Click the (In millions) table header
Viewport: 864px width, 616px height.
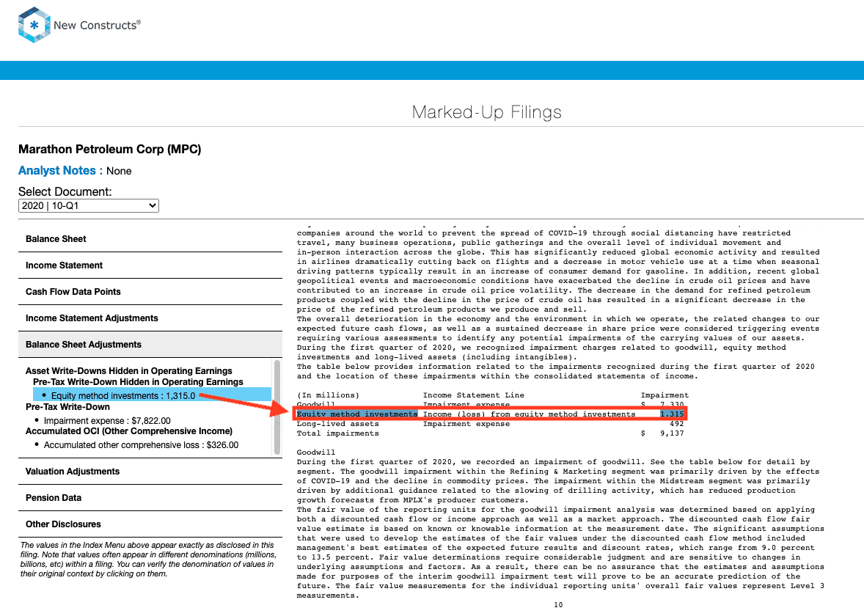pos(328,395)
